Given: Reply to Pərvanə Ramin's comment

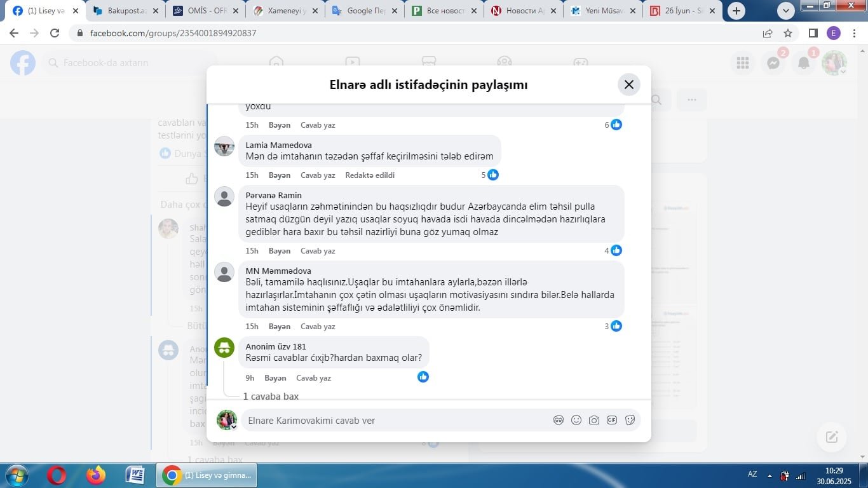Looking at the screenshot, I should (318, 250).
